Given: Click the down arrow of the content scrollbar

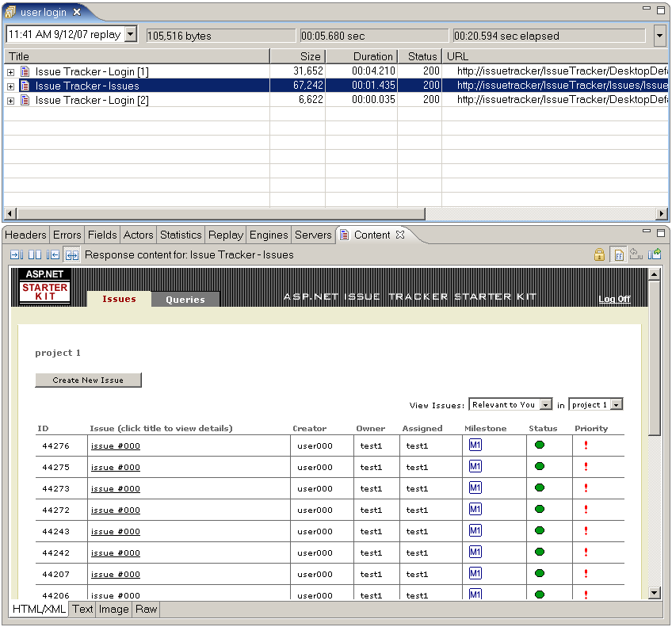Looking at the screenshot, I should (654, 593).
